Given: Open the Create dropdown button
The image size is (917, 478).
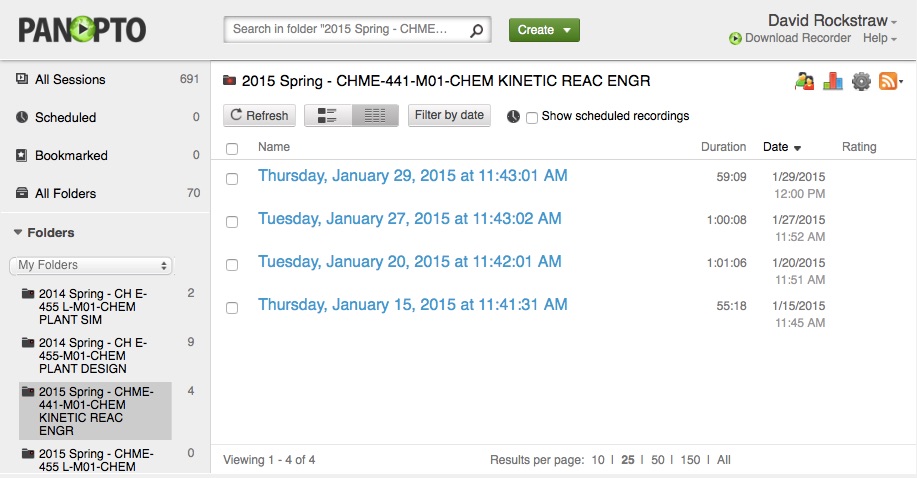Looking at the screenshot, I should [544, 30].
